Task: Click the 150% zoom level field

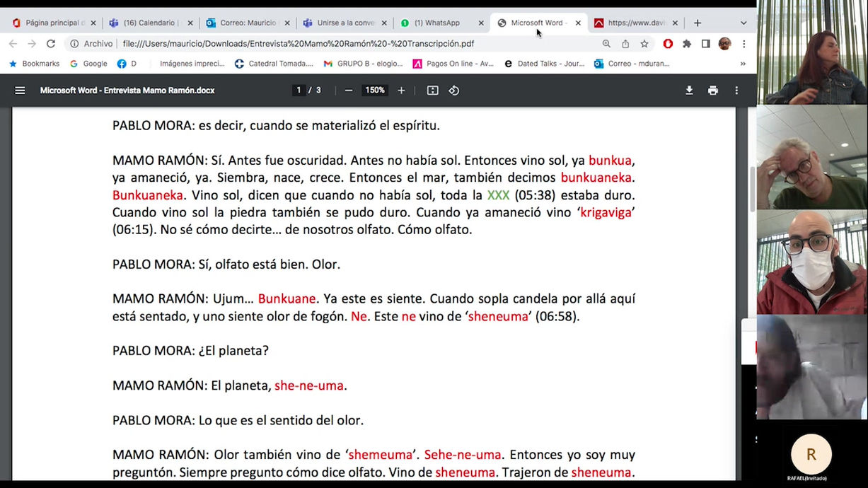Action: (375, 91)
